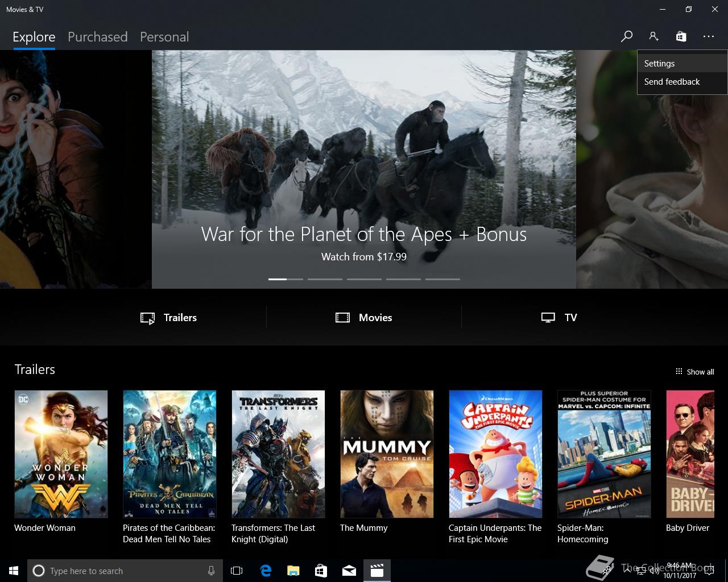This screenshot has width=728, height=582.
Task: Open Spider-Man Homecoming poster
Action: [x=604, y=454]
